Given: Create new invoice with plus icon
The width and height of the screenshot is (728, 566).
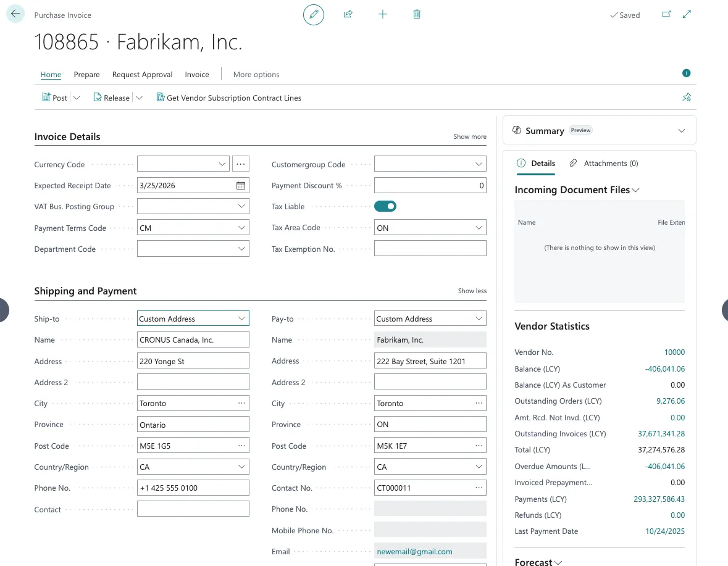Looking at the screenshot, I should coord(383,14).
